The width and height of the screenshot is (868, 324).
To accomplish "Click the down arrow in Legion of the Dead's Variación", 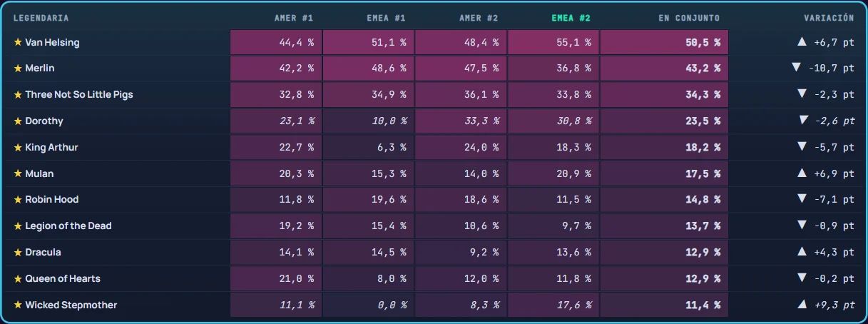I will pyautogui.click(x=802, y=226).
